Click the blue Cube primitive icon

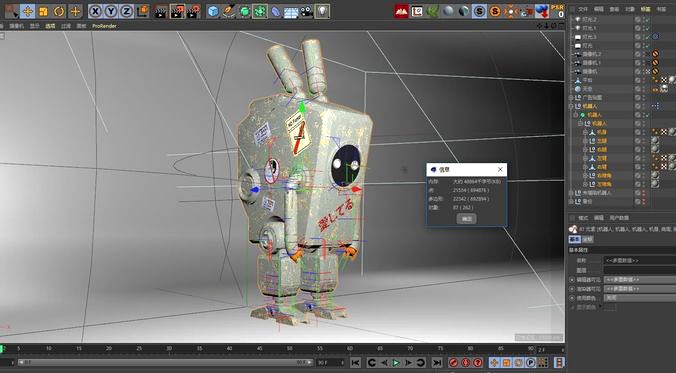[x=213, y=11]
